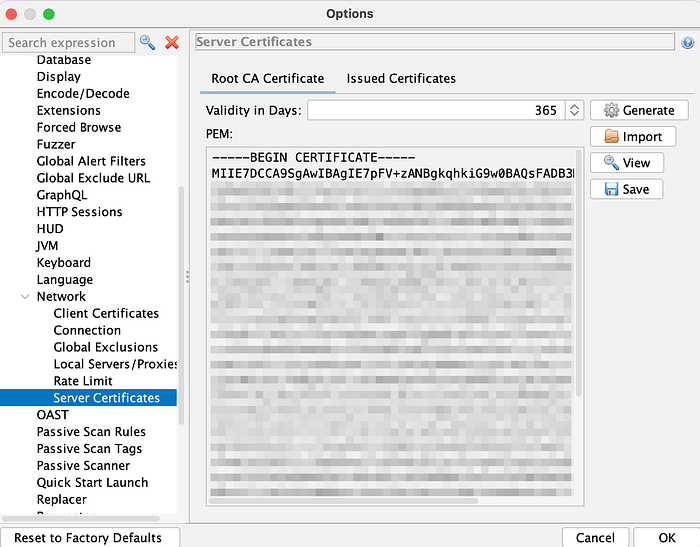
Task: Click the Cancel button
Action: point(596,538)
